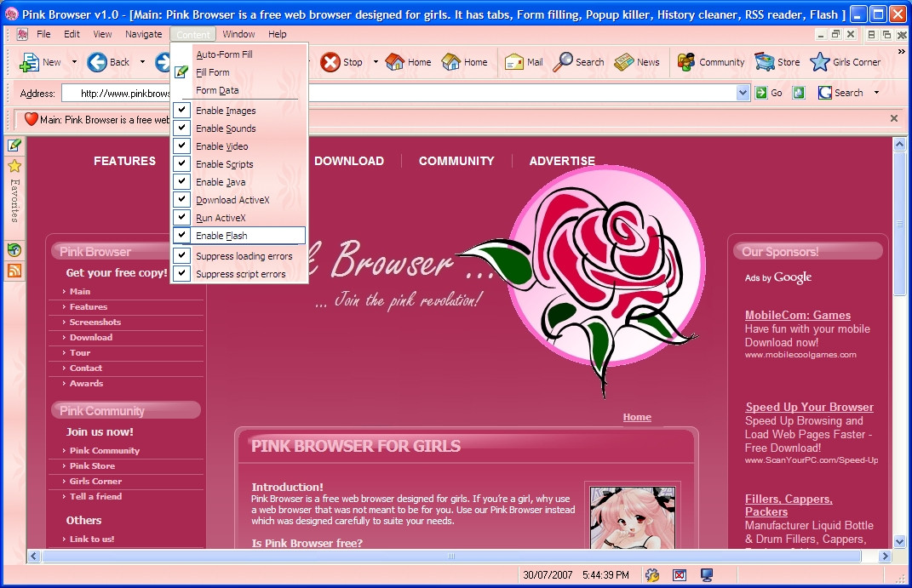Image resolution: width=912 pixels, height=588 pixels.
Task: Open the Help menu
Action: (x=278, y=34)
